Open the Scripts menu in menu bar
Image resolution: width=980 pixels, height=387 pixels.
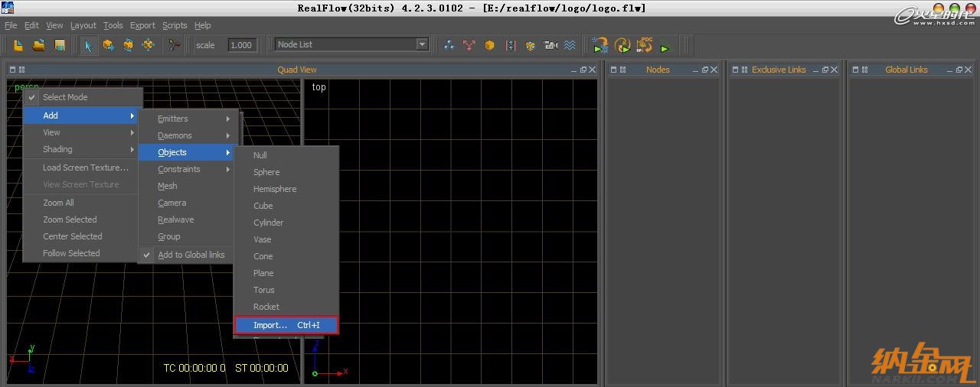click(x=175, y=25)
